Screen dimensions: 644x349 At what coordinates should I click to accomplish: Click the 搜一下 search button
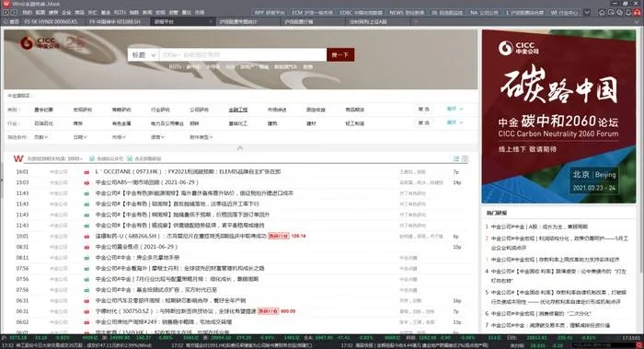(340, 54)
